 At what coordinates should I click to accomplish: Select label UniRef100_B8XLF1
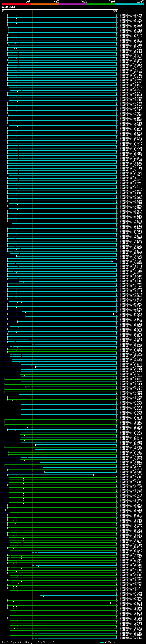point(131,387)
